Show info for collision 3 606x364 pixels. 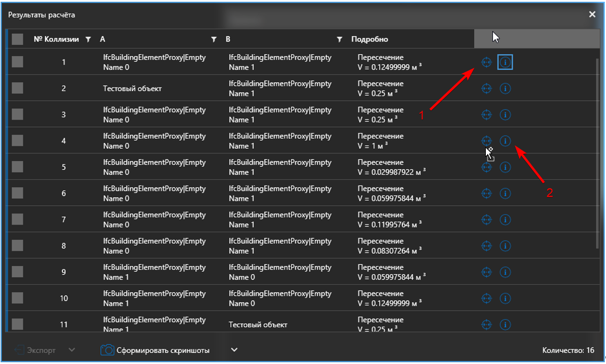[x=505, y=115]
